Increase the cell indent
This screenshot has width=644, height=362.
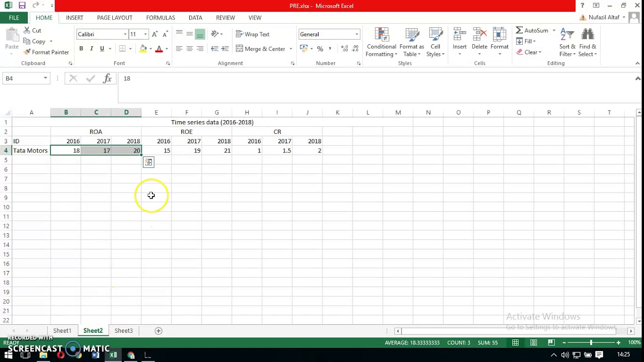click(225, 49)
